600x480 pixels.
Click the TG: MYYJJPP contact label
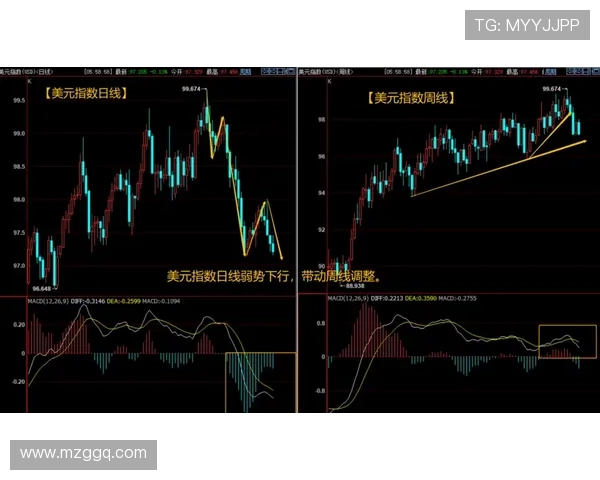click(x=527, y=25)
